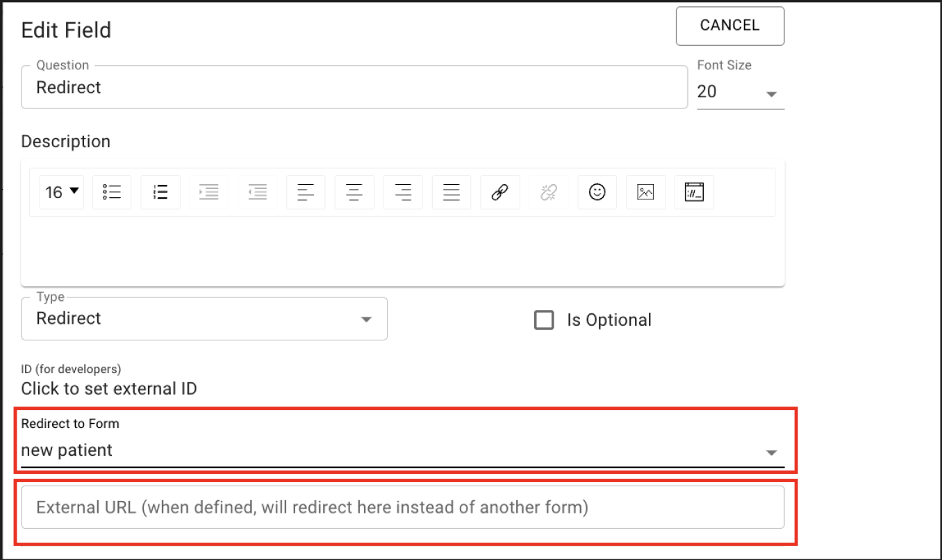Open the Font Size dropdown
Viewport: 942px width, 560px height.
(741, 92)
